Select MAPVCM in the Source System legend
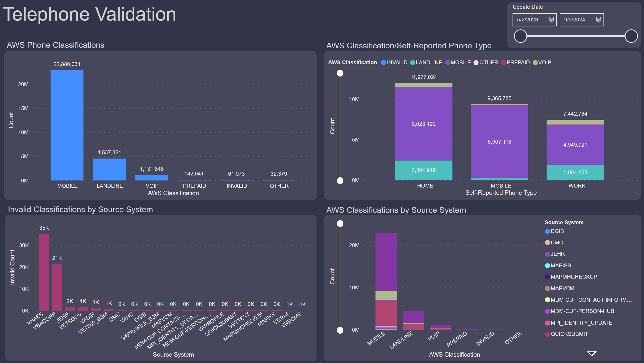 pyautogui.click(x=559, y=288)
